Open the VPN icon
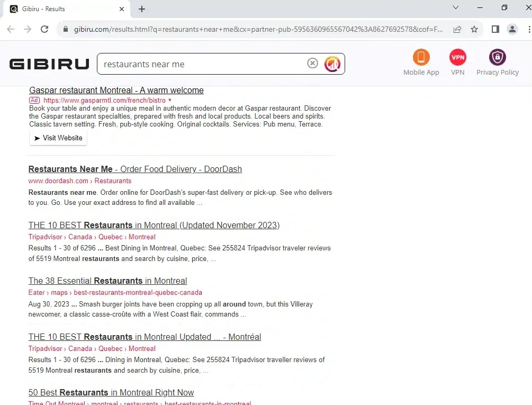Image resolution: width=532 pixels, height=405 pixels. (x=458, y=57)
